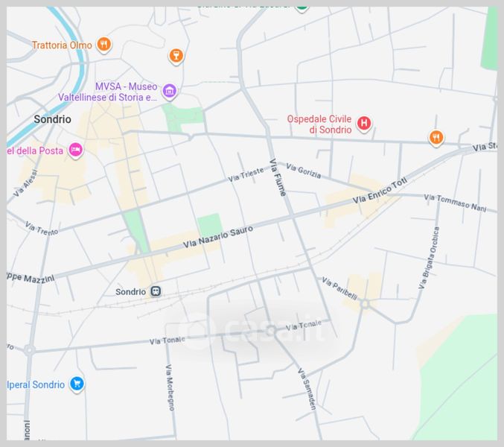
Task: Open the Iperal Sondrio place label
Action: tap(36, 385)
